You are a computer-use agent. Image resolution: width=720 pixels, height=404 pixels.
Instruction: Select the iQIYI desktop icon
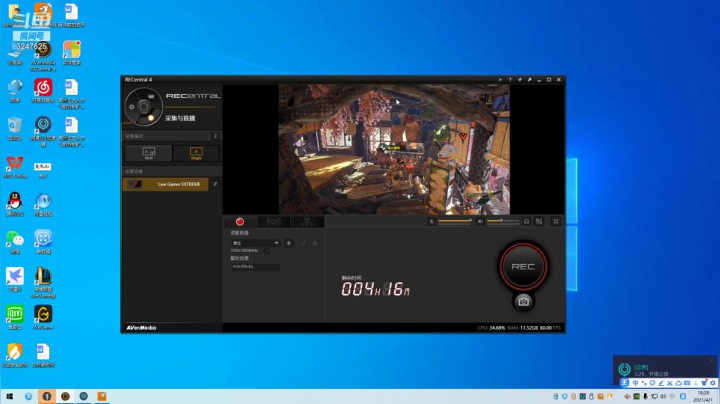(x=15, y=318)
